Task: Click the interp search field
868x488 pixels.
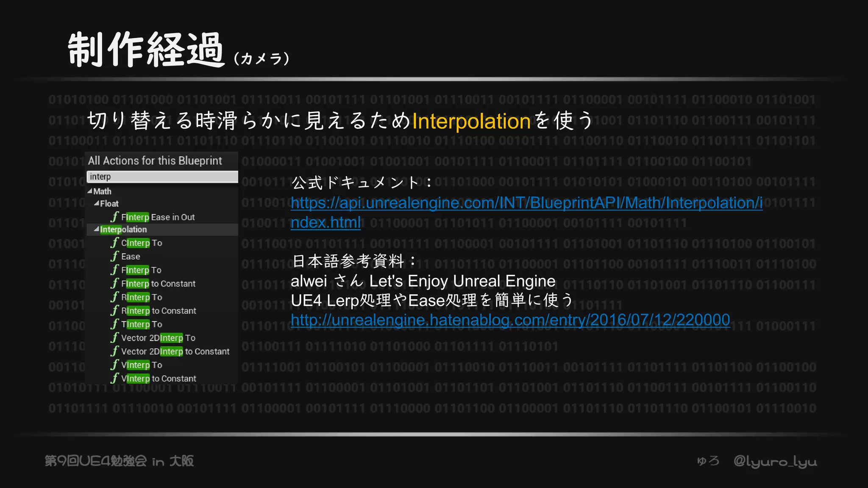Action: [162, 177]
